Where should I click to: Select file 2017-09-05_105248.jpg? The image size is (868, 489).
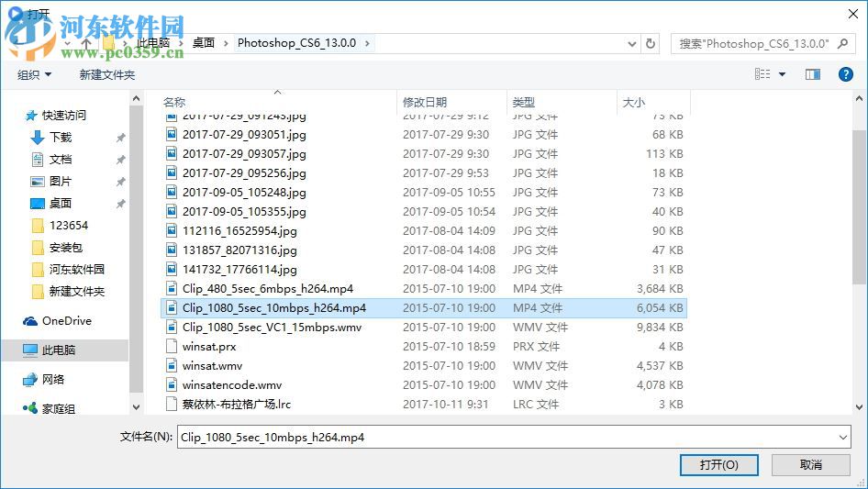(x=243, y=192)
